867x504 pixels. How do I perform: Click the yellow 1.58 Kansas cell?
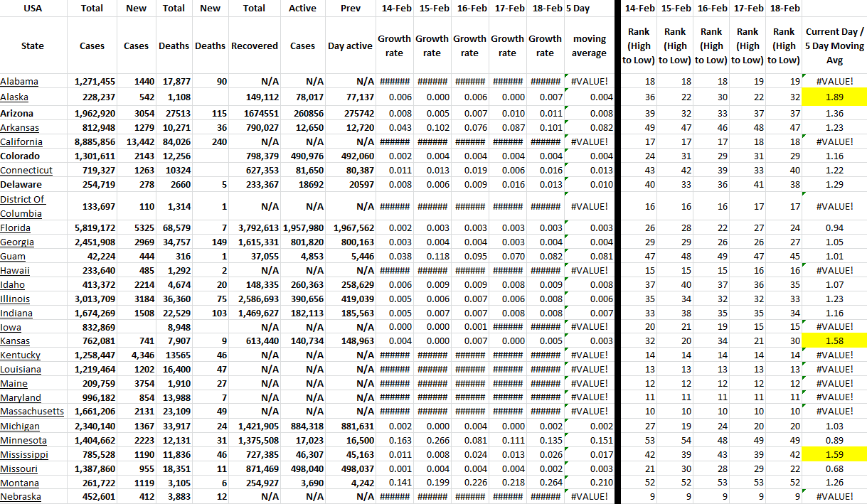tap(834, 341)
